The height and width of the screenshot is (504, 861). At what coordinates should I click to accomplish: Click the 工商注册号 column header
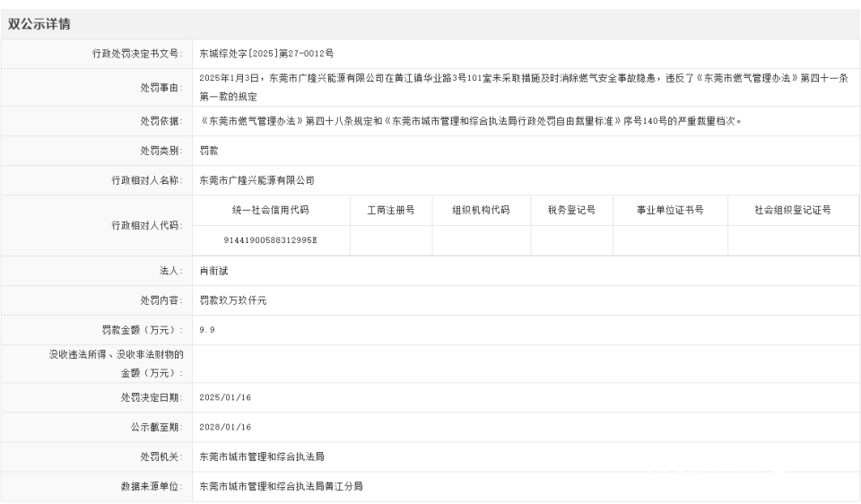[391, 210]
